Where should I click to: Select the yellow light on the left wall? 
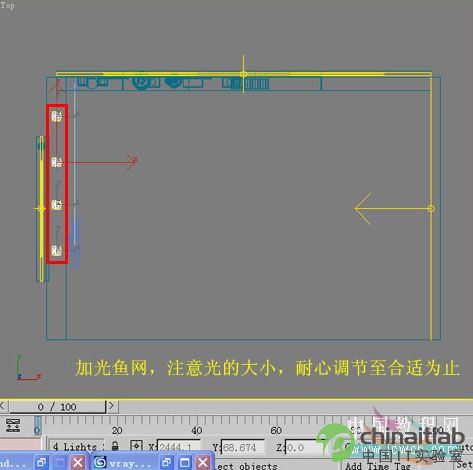41,209
